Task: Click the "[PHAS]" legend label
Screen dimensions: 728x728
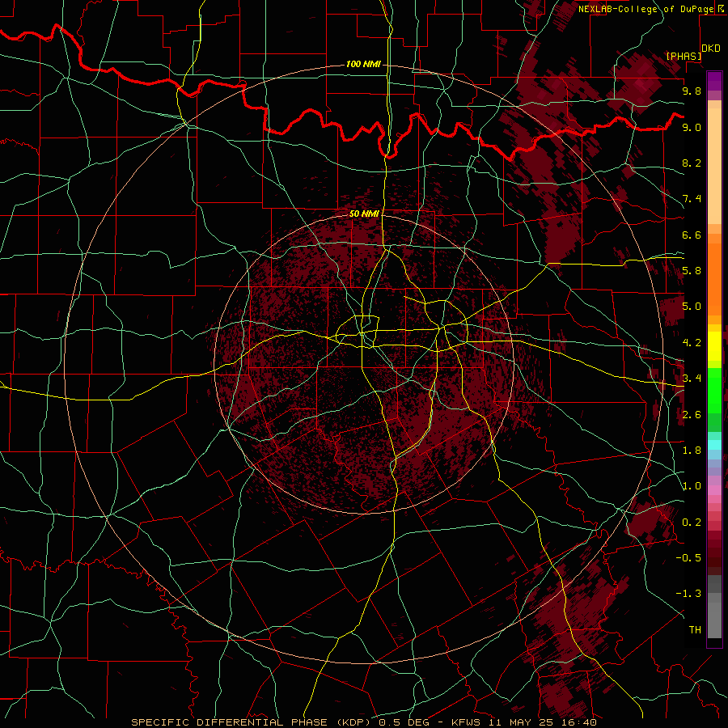Action: pos(684,56)
